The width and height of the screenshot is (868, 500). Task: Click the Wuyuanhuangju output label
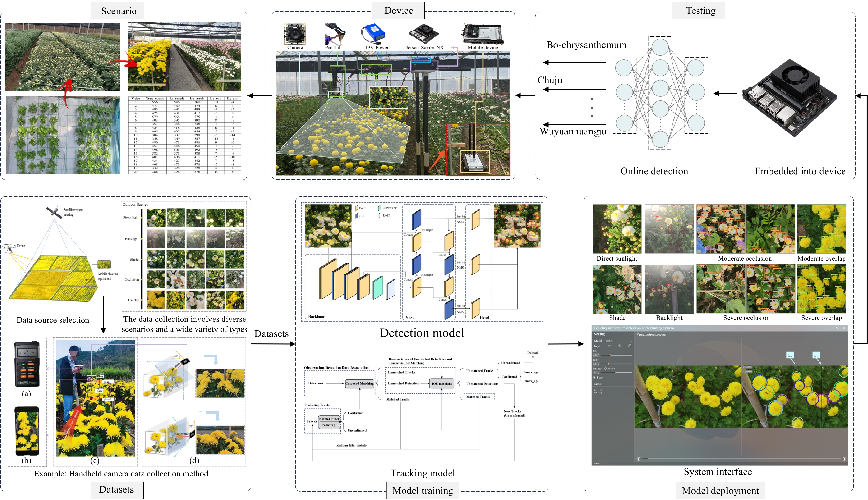pos(573,131)
